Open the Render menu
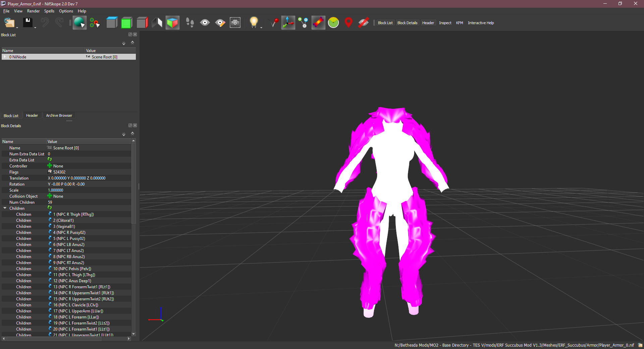Image resolution: width=644 pixels, height=349 pixels. 33,11
